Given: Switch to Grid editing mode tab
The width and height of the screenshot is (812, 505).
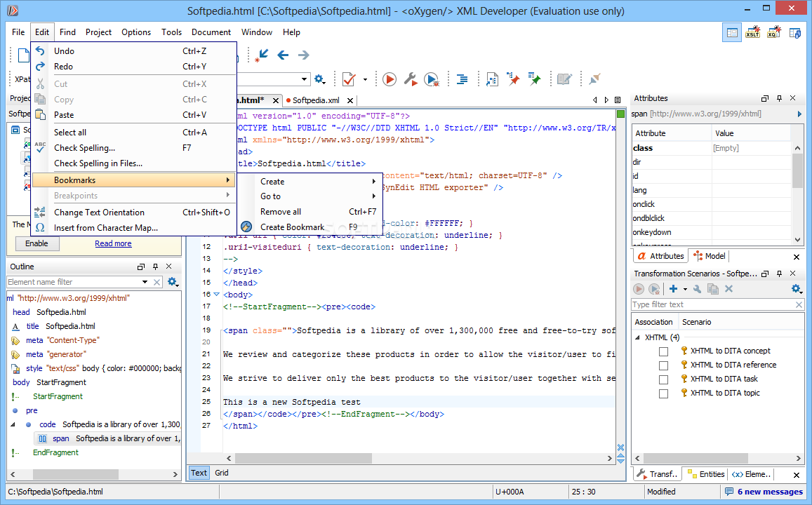Looking at the screenshot, I should 222,473.
